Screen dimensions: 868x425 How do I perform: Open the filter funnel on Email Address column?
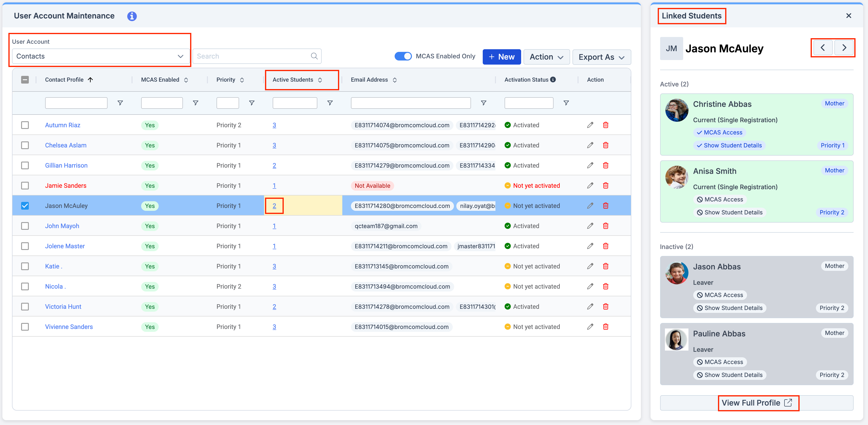[483, 103]
